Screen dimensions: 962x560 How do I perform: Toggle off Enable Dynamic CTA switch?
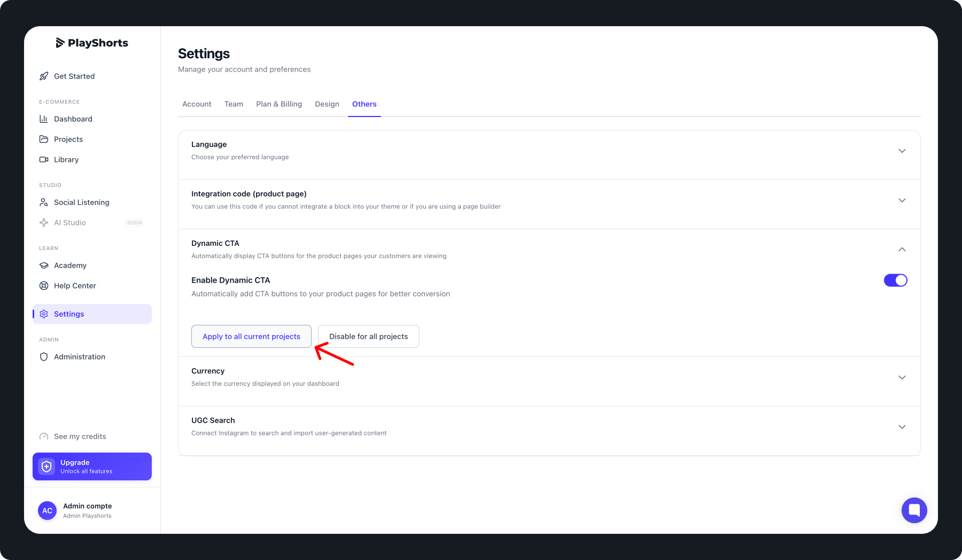(895, 281)
